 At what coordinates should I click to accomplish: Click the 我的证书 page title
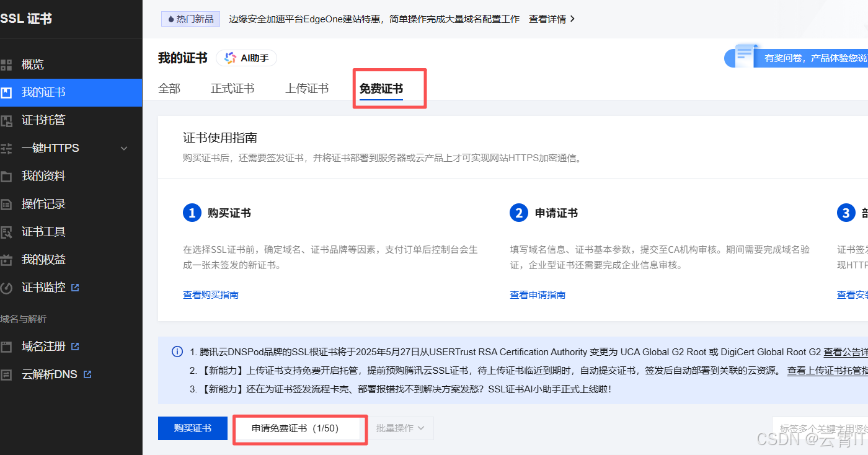point(183,58)
